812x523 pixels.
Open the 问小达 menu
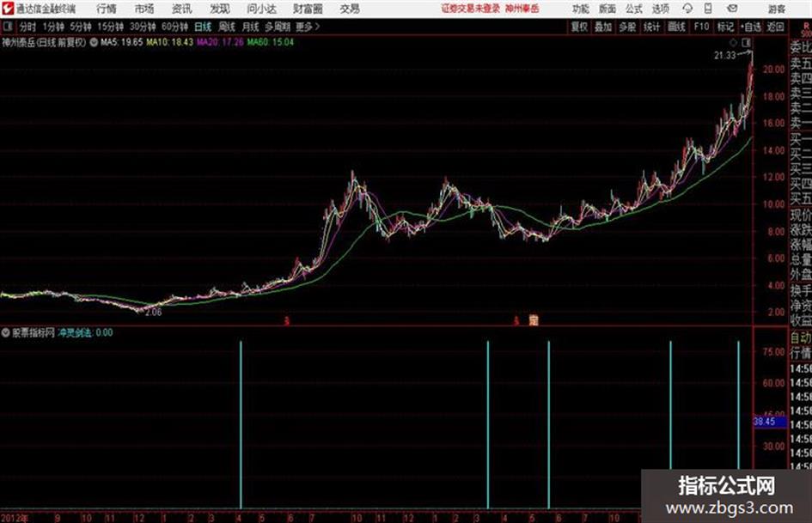[x=261, y=9]
